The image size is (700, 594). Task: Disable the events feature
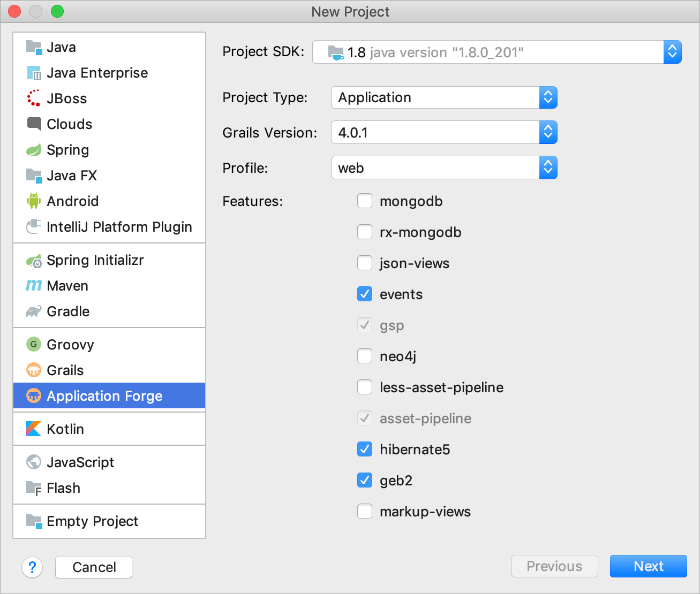365,294
